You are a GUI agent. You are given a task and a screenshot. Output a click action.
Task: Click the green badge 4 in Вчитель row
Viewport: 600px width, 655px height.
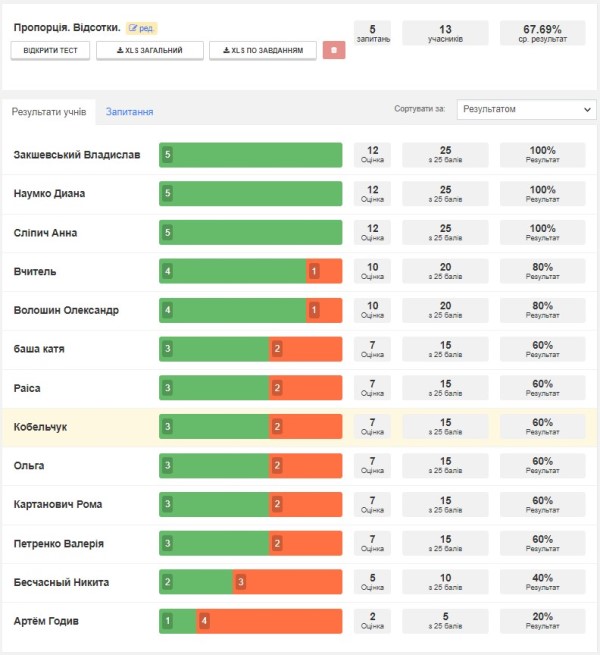[x=168, y=271]
